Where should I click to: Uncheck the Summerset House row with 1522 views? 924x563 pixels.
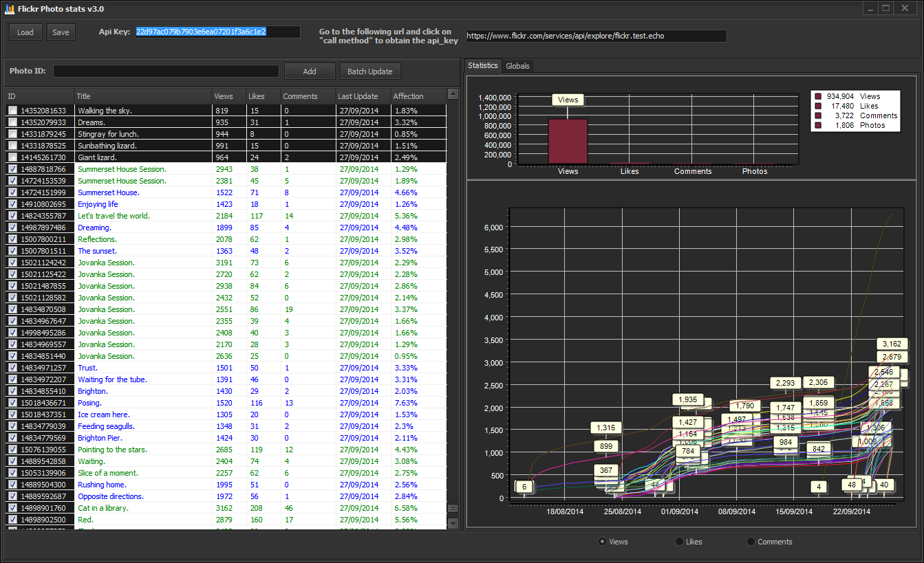coord(12,192)
